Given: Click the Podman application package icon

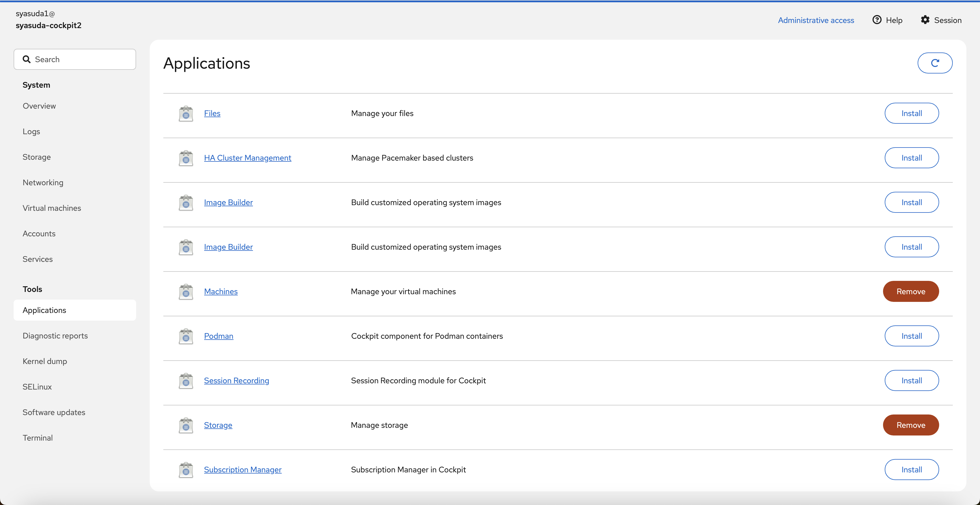Looking at the screenshot, I should pos(186,336).
